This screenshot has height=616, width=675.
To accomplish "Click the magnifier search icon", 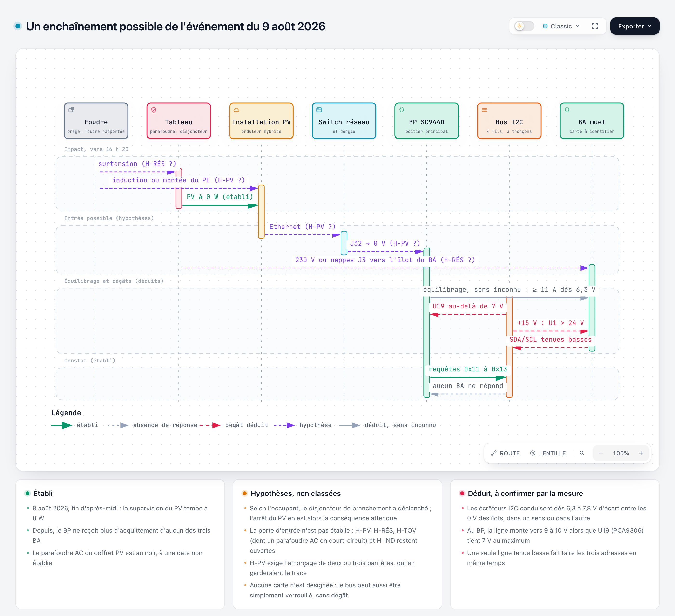I will pos(582,453).
